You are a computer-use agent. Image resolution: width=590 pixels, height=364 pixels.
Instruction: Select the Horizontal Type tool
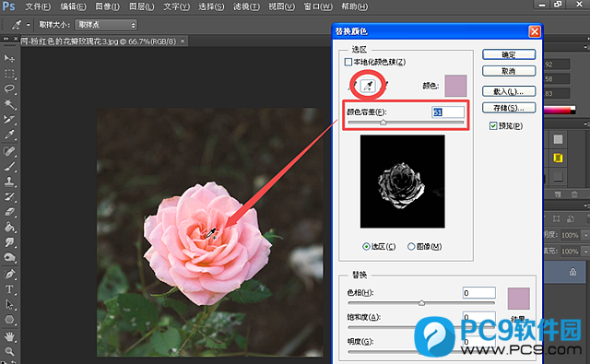tap(9, 289)
